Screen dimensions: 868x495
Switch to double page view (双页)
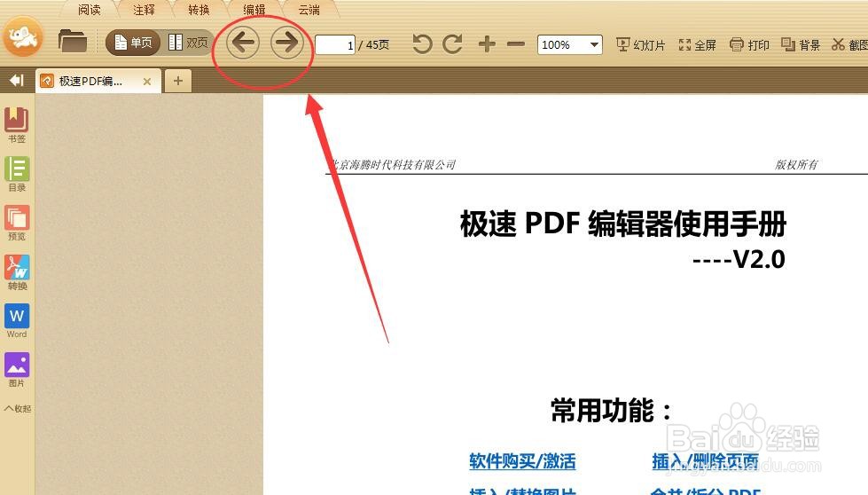point(188,43)
